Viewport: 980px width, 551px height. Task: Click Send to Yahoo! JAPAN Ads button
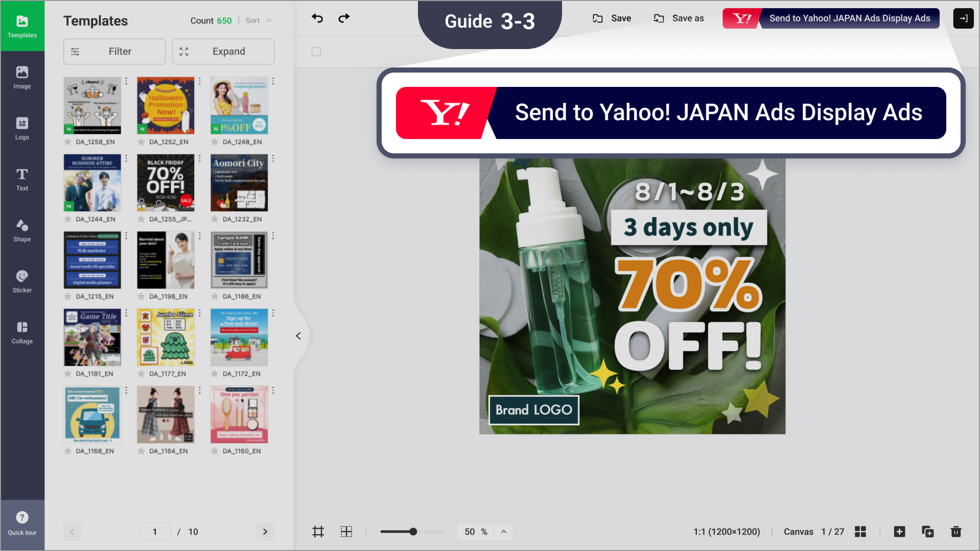coord(831,18)
